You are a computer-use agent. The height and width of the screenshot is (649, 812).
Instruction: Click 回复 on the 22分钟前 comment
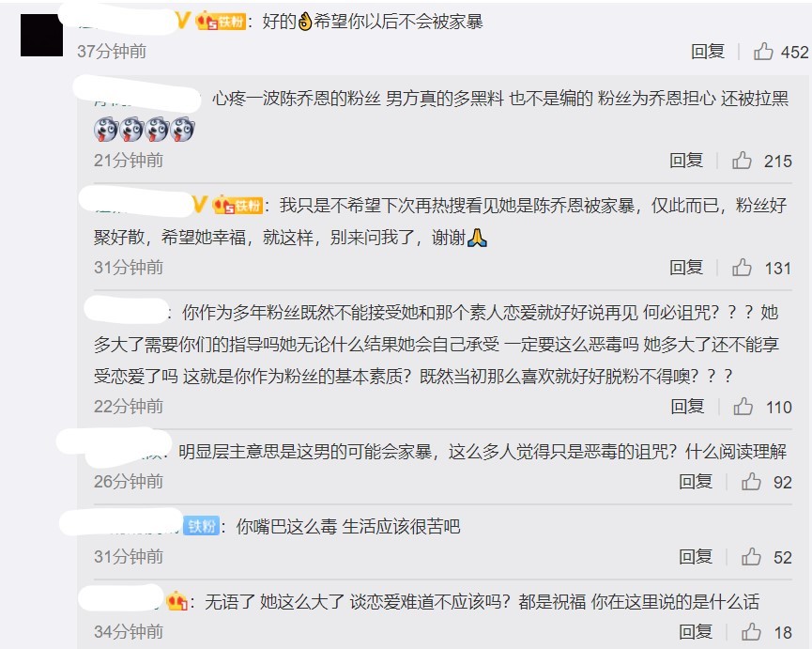click(688, 407)
